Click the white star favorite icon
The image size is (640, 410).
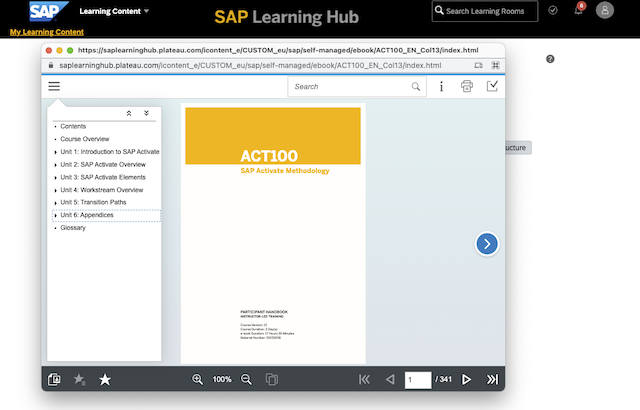[105, 379]
